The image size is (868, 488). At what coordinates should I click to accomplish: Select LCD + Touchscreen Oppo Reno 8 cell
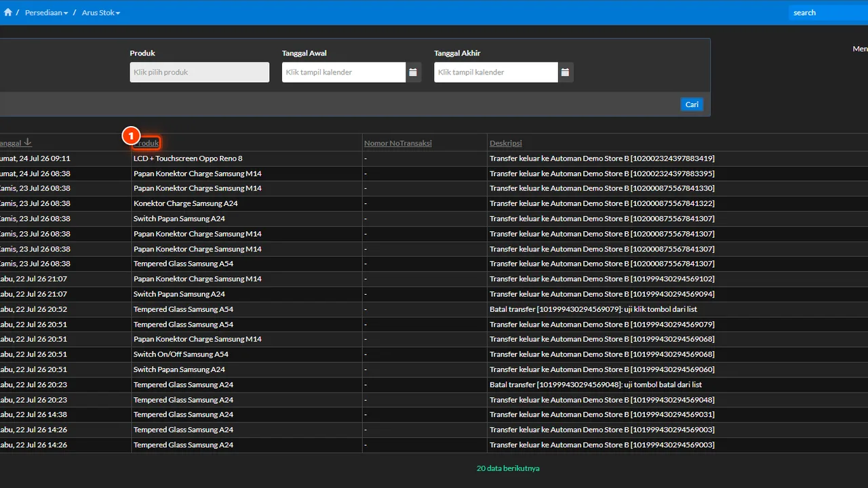pos(188,159)
